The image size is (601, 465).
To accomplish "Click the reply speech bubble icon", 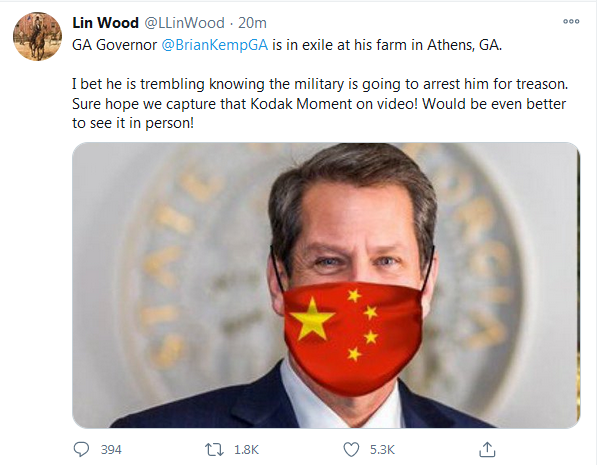I will click(x=81, y=449).
